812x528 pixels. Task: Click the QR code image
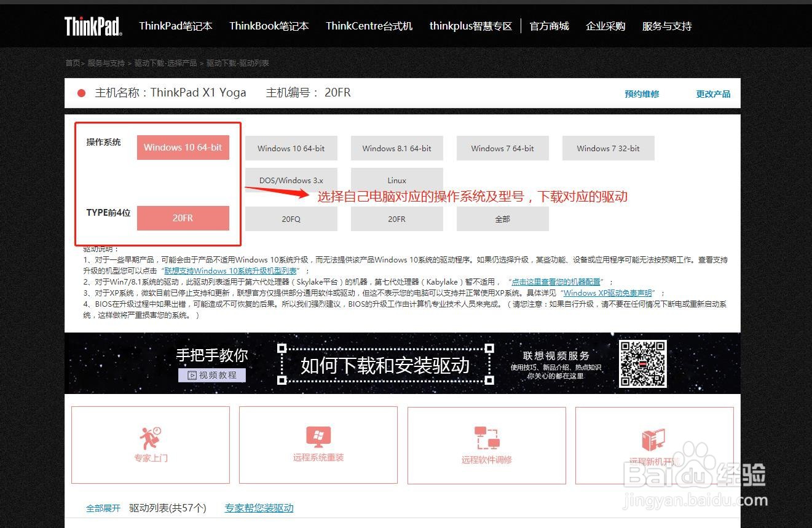pyautogui.click(x=643, y=364)
